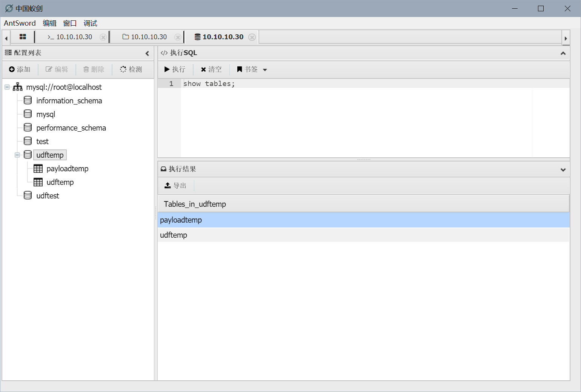Collapse the mysql://root@localhost tree node
This screenshot has width=581, height=392.
point(7,87)
